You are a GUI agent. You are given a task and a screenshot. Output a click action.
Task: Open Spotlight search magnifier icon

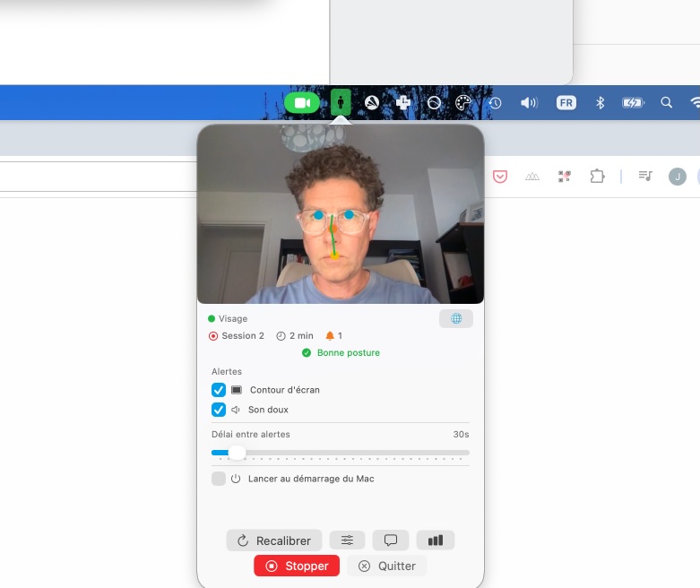666,103
